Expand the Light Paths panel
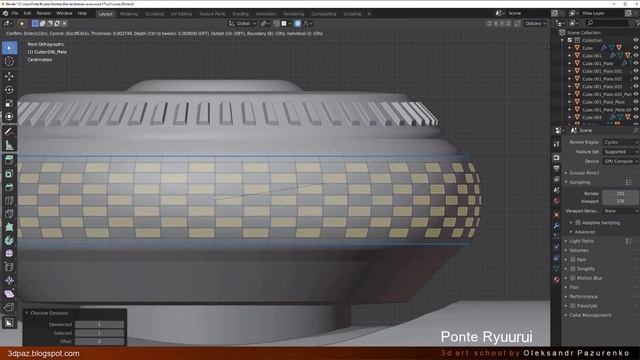Viewport: 640px width, 360px height. pyautogui.click(x=582, y=241)
